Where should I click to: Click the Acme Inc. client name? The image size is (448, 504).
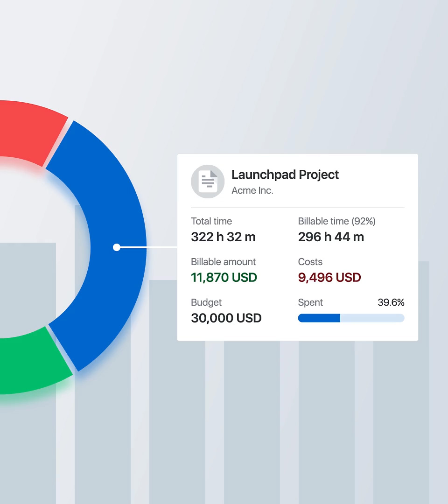[x=252, y=190]
